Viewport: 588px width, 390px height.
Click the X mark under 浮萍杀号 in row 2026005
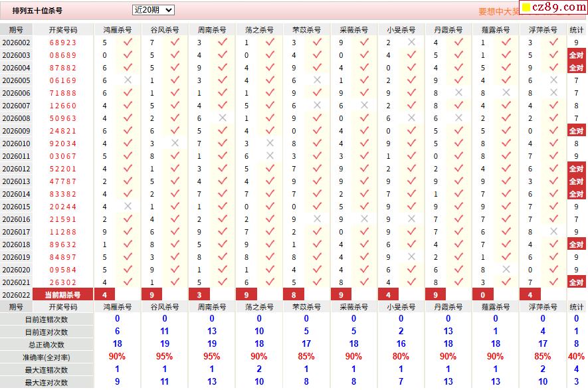click(x=553, y=80)
